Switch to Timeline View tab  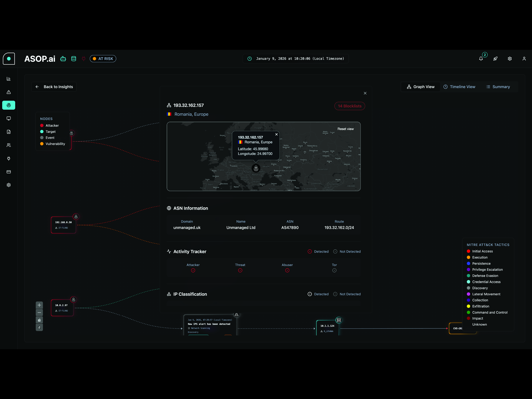(459, 87)
